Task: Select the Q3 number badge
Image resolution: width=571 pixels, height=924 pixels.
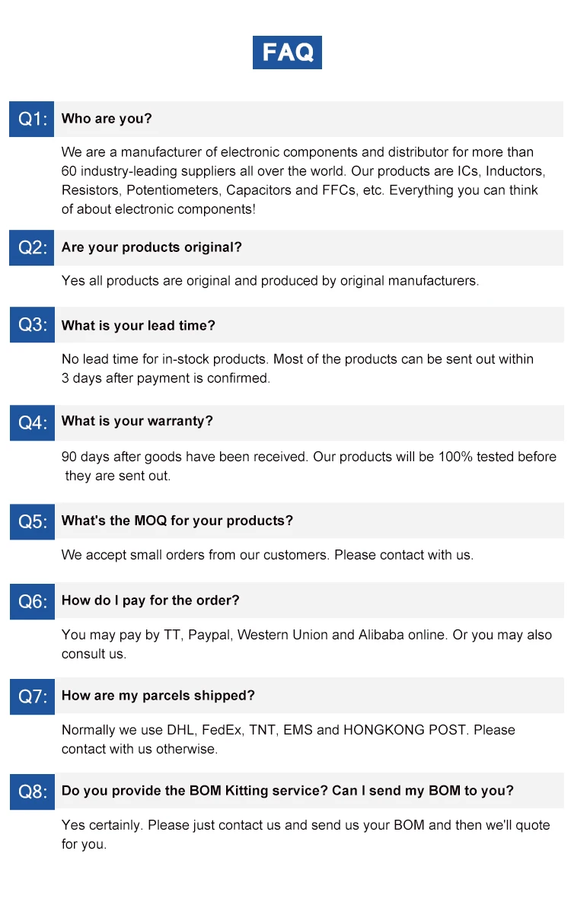Action: (32, 325)
